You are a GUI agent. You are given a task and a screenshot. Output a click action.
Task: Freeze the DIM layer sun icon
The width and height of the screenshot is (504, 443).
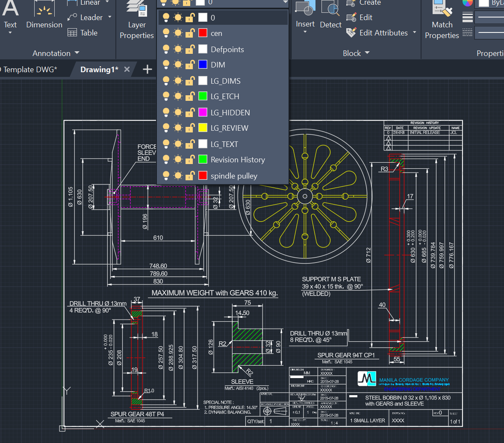click(177, 64)
